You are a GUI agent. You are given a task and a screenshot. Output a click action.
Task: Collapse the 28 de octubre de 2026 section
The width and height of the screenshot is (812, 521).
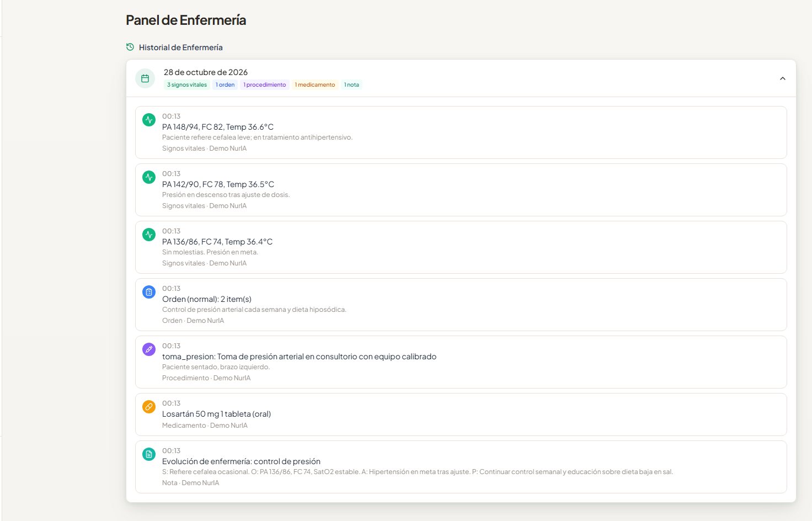click(782, 78)
